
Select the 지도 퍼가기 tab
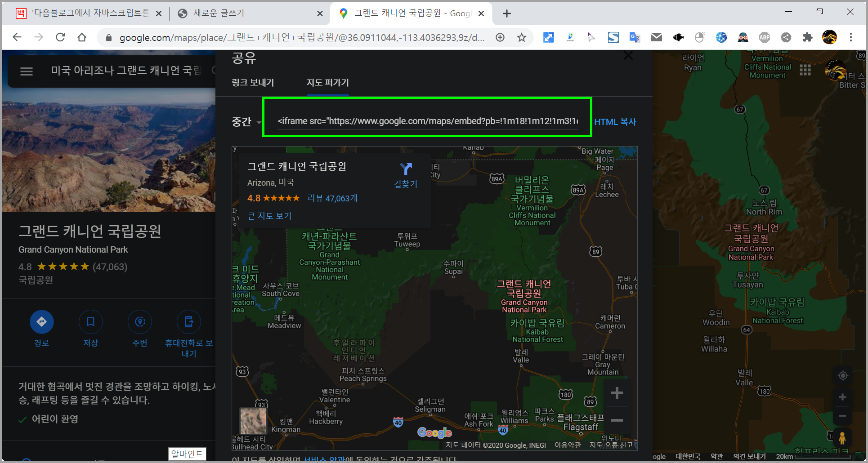(x=328, y=83)
